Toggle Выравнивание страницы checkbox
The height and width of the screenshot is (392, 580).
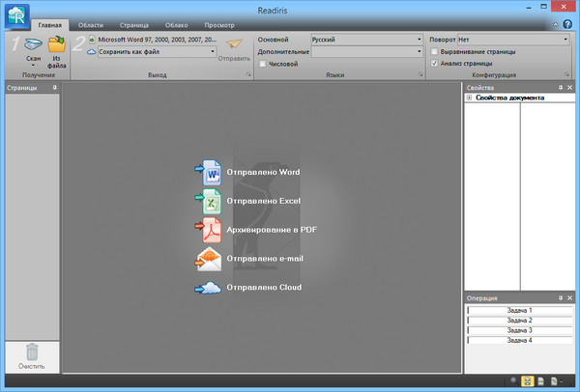coord(434,51)
